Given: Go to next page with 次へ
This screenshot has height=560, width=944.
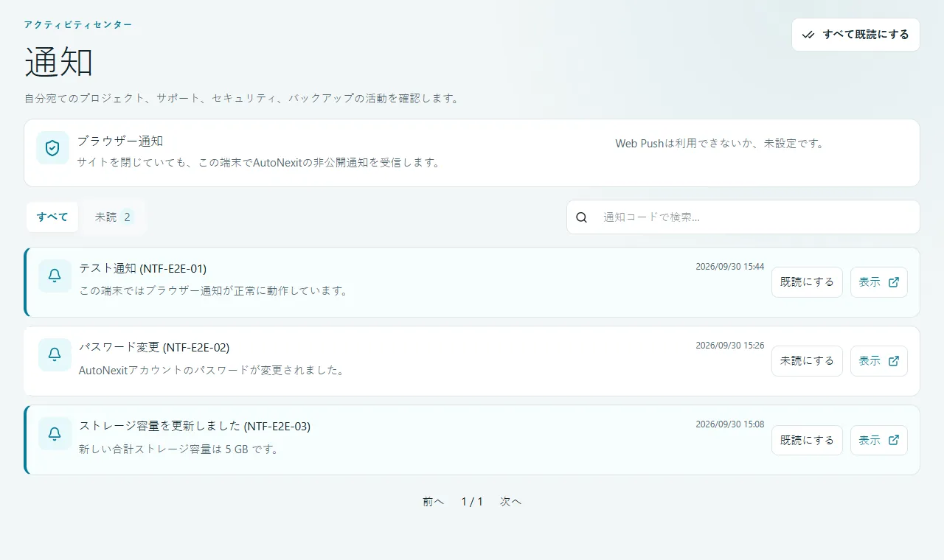Looking at the screenshot, I should (510, 502).
